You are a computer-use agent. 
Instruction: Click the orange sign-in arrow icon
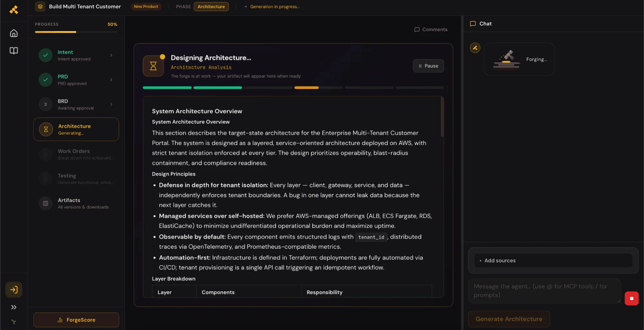14,289
